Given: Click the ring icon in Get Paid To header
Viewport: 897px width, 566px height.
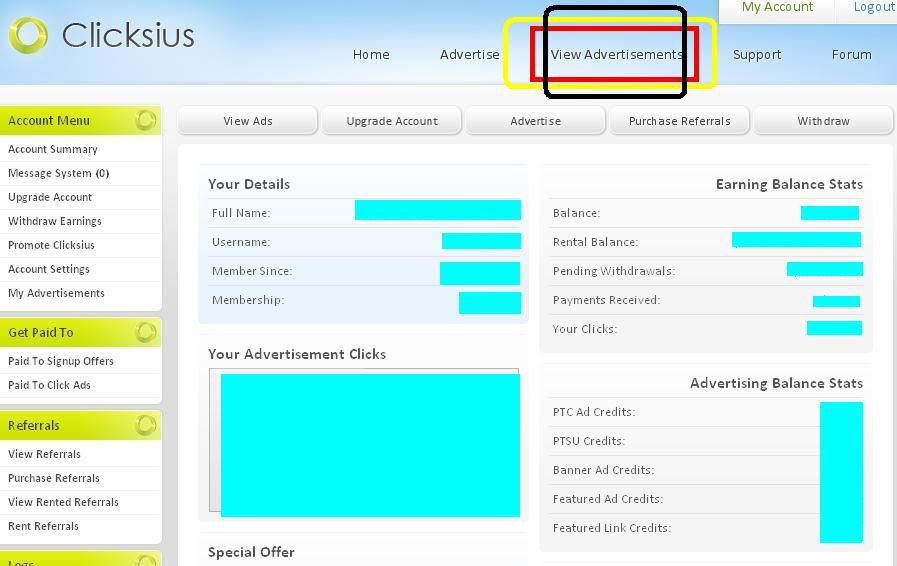Looking at the screenshot, I should (x=145, y=332).
